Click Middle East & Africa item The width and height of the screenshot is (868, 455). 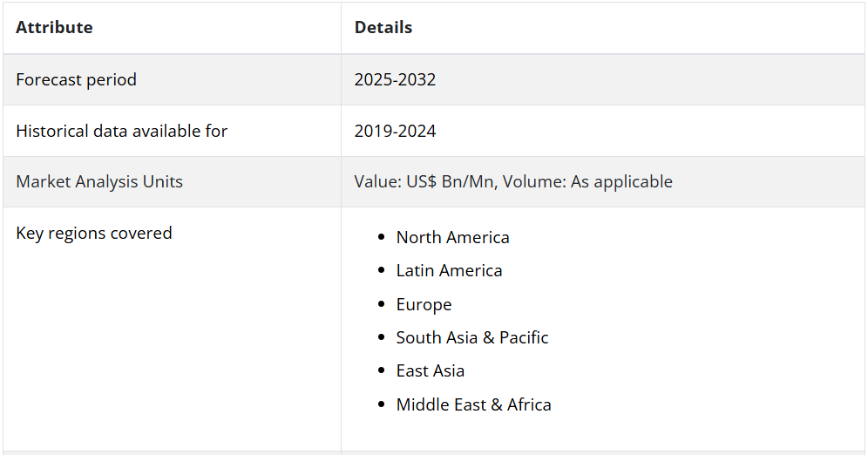coord(473,404)
